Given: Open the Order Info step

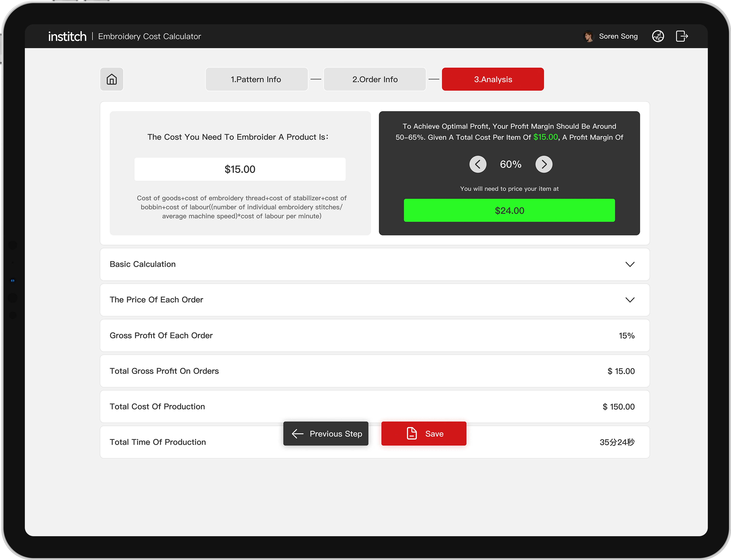Looking at the screenshot, I should (375, 79).
